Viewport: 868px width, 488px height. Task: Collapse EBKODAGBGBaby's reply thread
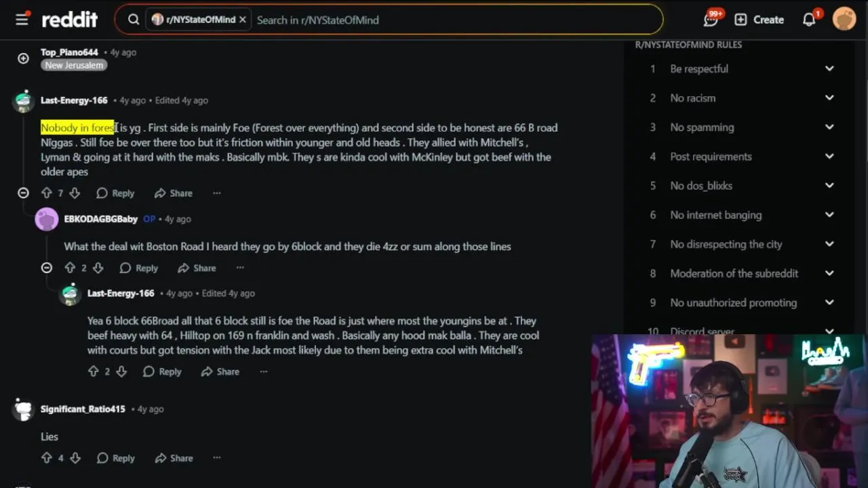click(x=47, y=268)
